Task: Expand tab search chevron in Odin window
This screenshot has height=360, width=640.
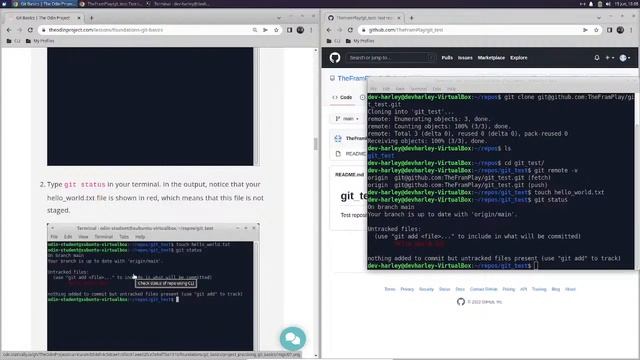Action: click(279, 18)
